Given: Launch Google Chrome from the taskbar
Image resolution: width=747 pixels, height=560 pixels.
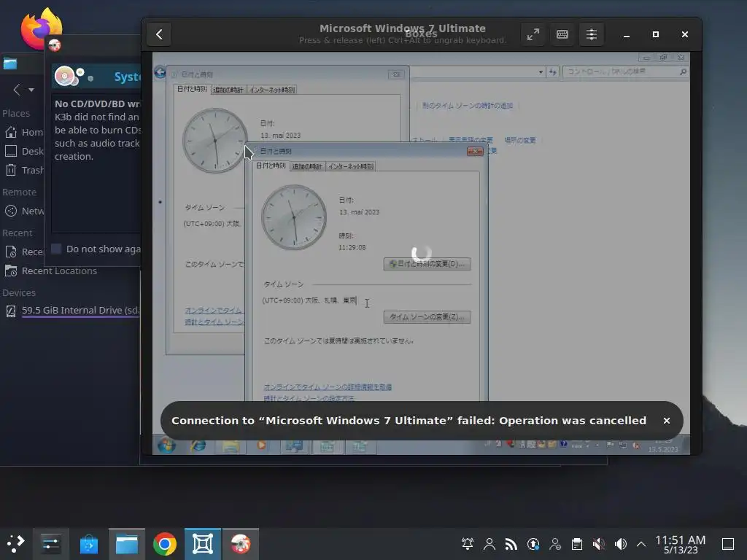Looking at the screenshot, I should click(x=165, y=544).
